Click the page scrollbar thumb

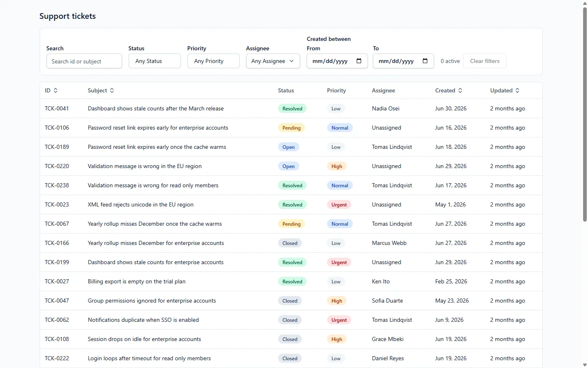pyautogui.click(x=585, y=114)
